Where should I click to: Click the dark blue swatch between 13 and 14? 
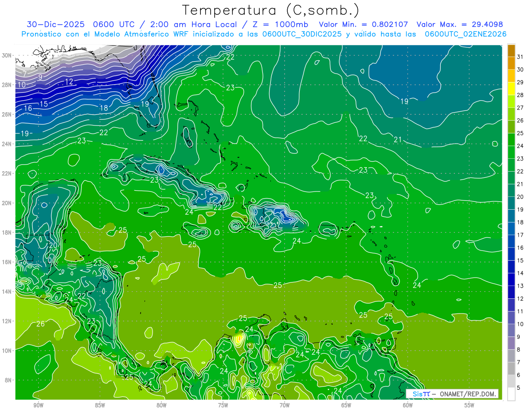[511, 280]
